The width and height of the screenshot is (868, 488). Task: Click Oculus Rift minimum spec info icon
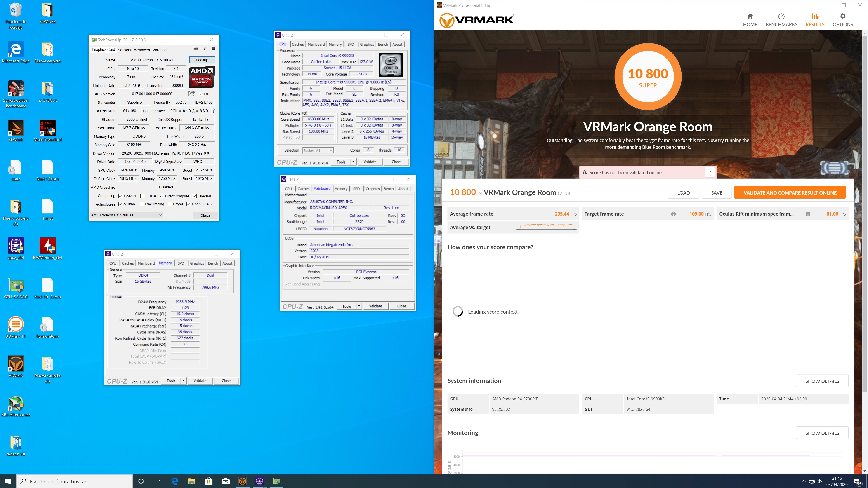coord(808,214)
